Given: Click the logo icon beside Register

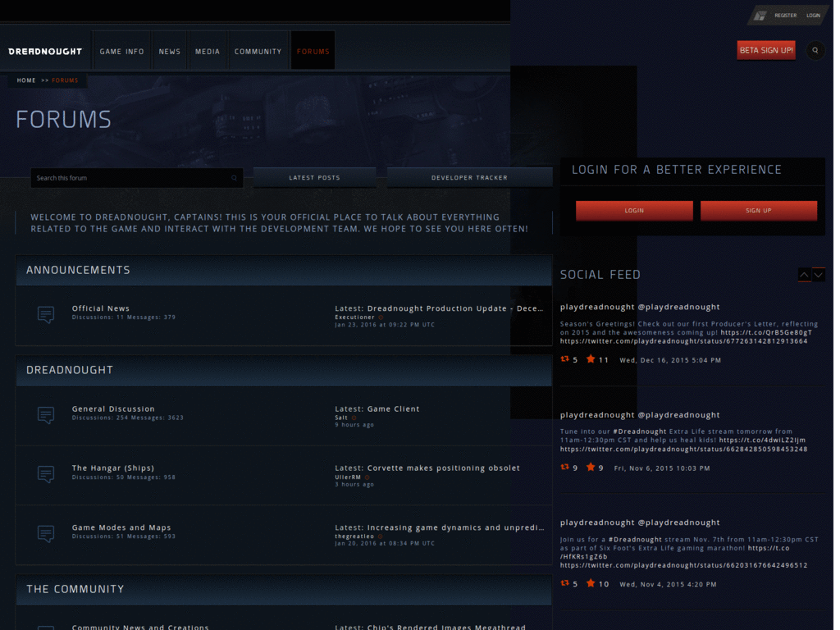Looking at the screenshot, I should 760,16.
